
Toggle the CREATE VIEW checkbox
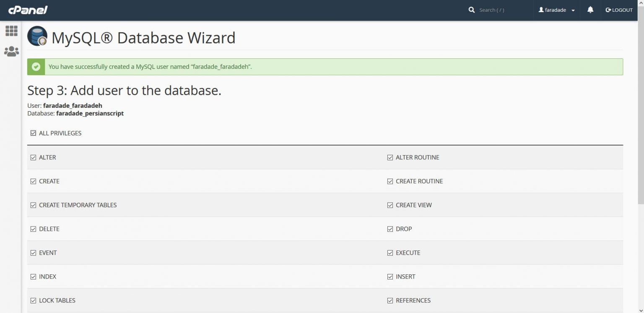[390, 206]
